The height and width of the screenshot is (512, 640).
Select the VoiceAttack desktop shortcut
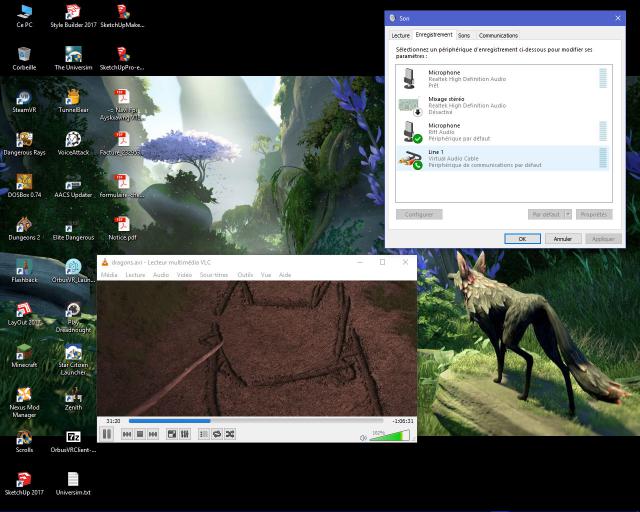(73, 144)
